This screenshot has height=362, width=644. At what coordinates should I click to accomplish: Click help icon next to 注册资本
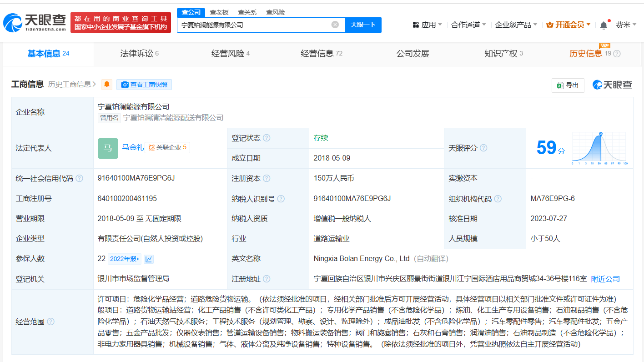[267, 178]
